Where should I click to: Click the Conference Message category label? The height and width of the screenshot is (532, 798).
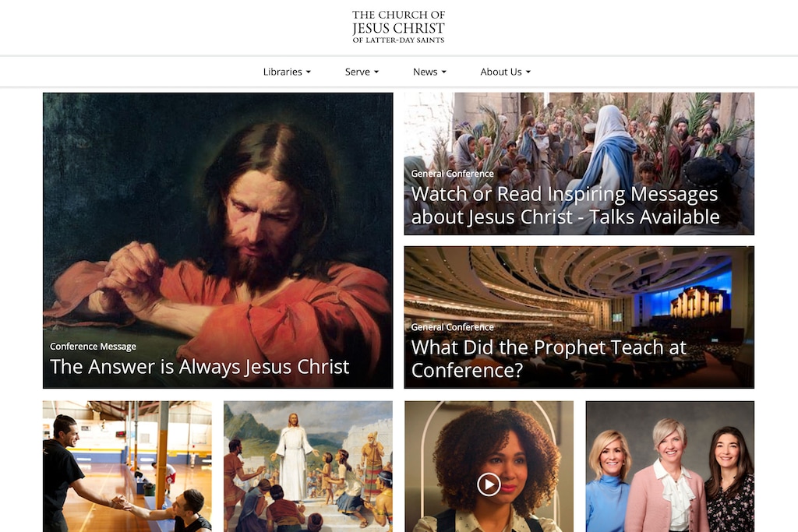94,347
